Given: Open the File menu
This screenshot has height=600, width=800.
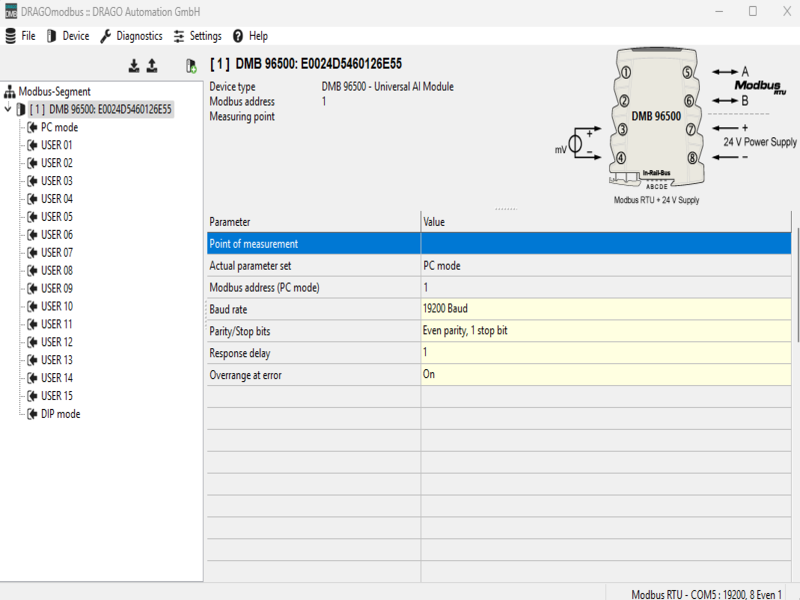Looking at the screenshot, I should pos(20,36).
